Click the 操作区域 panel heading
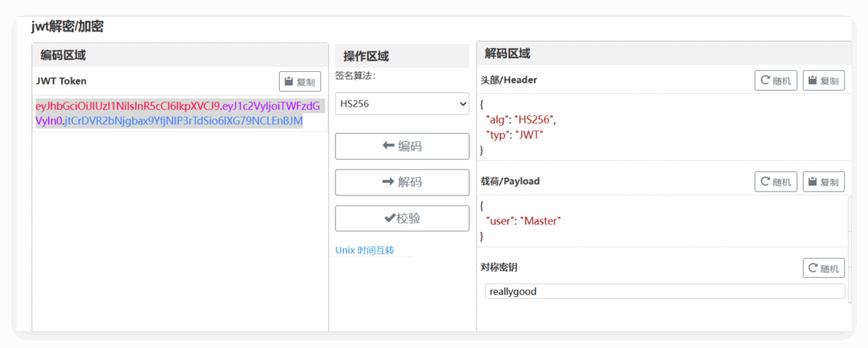This screenshot has width=868, height=348. click(x=365, y=57)
